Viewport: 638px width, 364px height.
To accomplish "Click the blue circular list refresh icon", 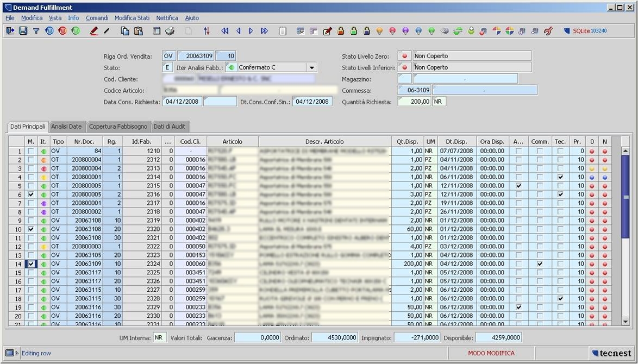I will pyautogui.click(x=49, y=31).
